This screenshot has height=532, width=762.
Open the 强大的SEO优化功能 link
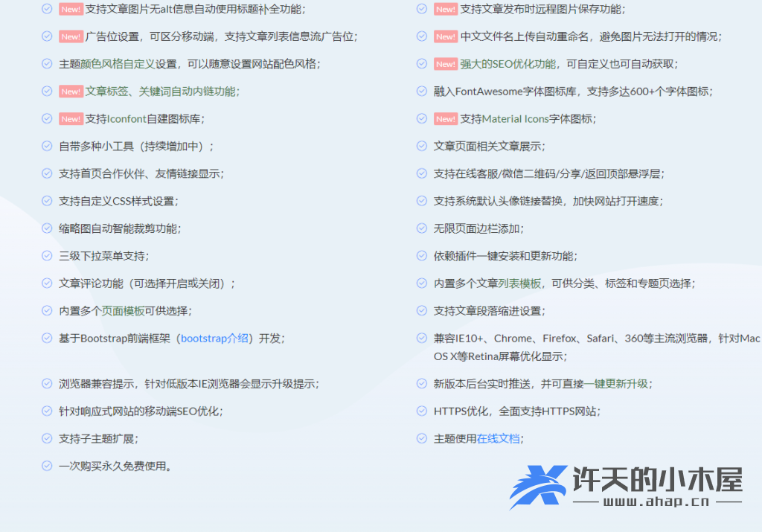coord(508,64)
